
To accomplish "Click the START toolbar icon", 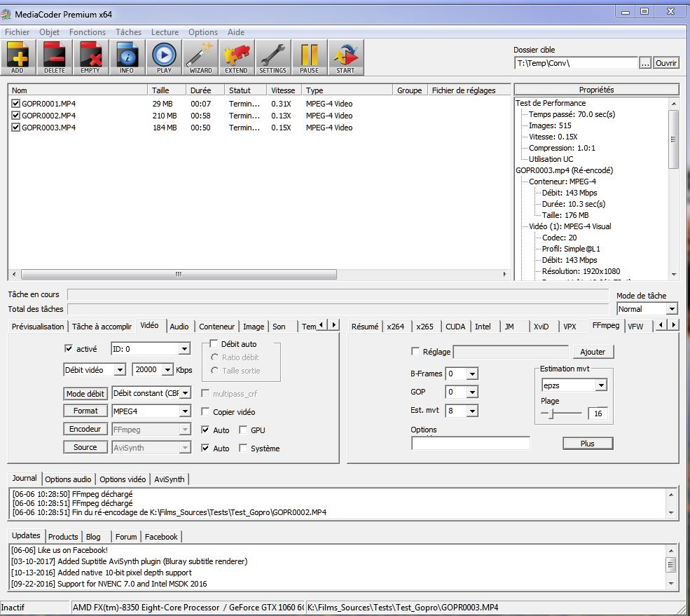I will [x=346, y=57].
